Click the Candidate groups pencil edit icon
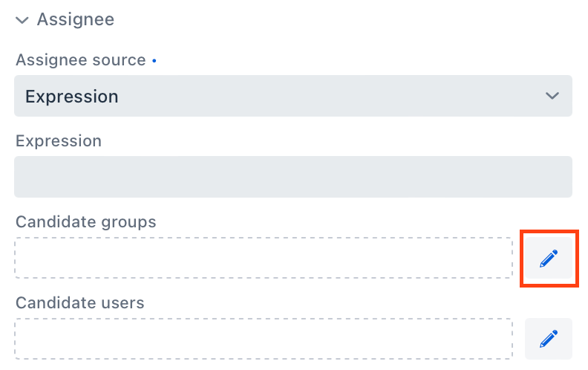 [549, 259]
